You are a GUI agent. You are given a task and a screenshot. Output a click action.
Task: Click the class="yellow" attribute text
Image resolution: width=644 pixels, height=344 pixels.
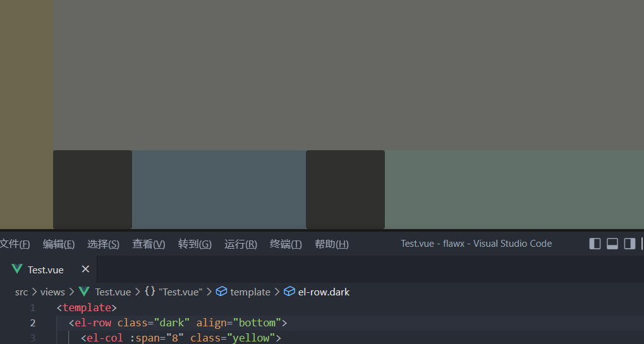pos(233,338)
